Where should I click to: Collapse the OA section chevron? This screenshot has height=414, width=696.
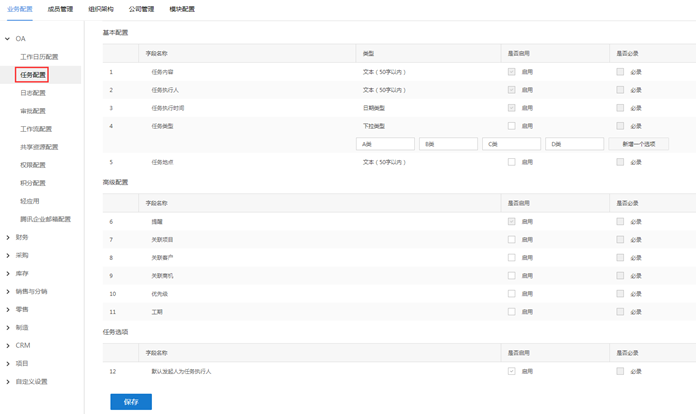[7, 39]
